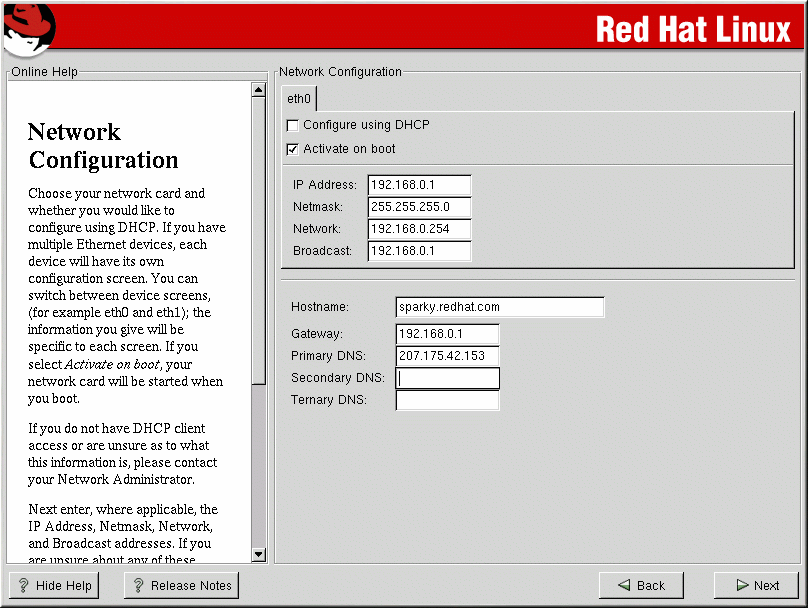The width and height of the screenshot is (808, 608).
Task: Click the Red Hat shadowman logo
Action: [x=27, y=29]
